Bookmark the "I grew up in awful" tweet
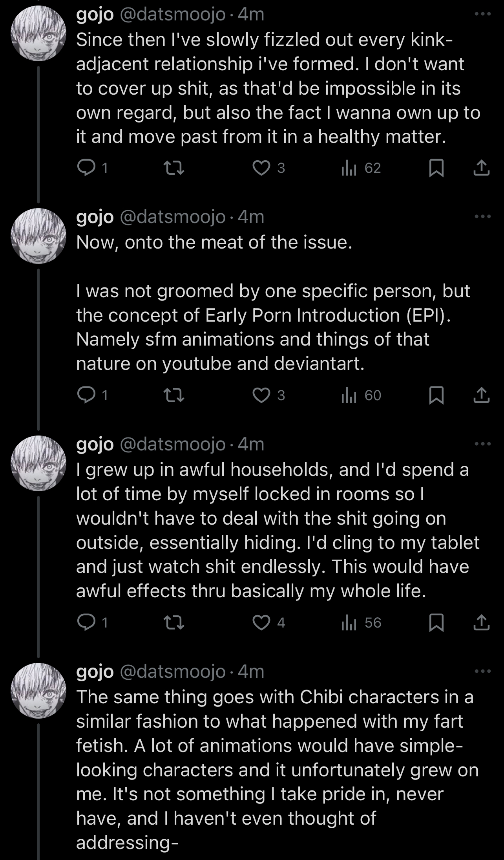Viewport: 504px width, 860px height. pos(436,623)
